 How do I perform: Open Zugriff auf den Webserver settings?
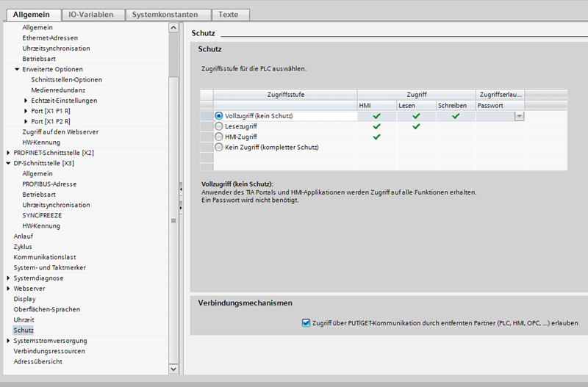60,131
